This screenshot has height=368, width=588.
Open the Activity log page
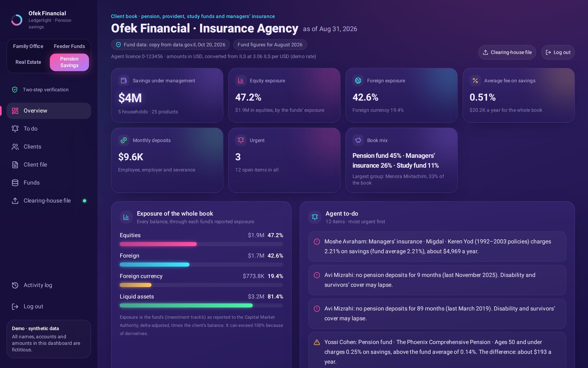tap(49, 285)
